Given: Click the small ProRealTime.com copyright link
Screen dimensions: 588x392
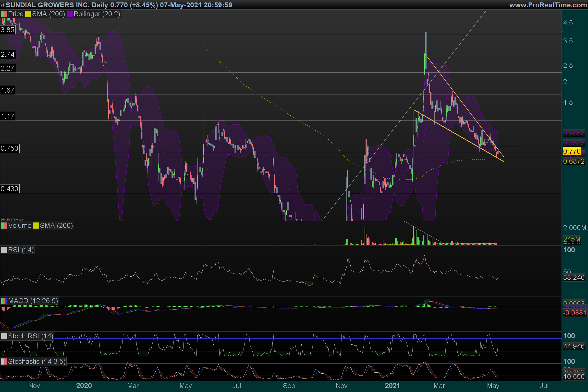Looking at the screenshot, I should pyautogui.click(x=12, y=220).
